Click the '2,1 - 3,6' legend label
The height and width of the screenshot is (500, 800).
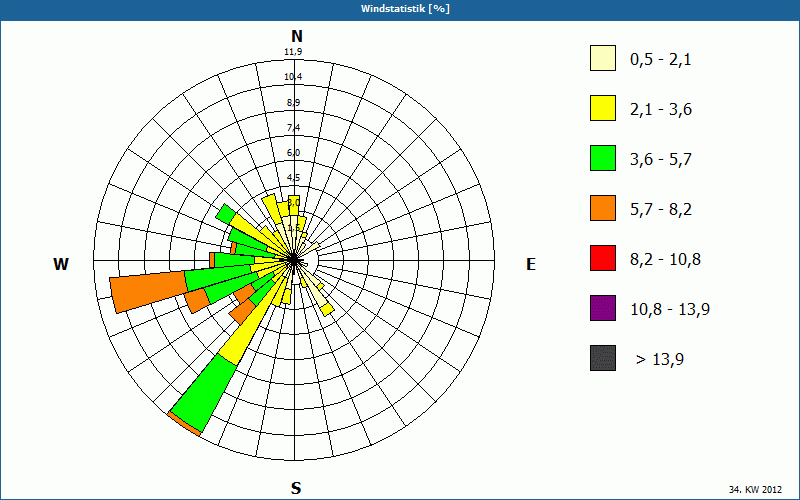tap(661, 110)
